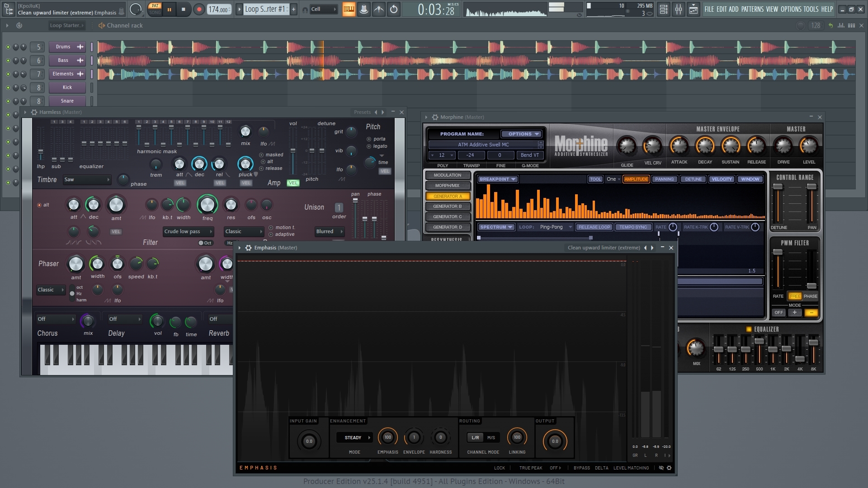Toggle the Amp VEL button in Harmless
The image size is (868, 488).
point(293,183)
